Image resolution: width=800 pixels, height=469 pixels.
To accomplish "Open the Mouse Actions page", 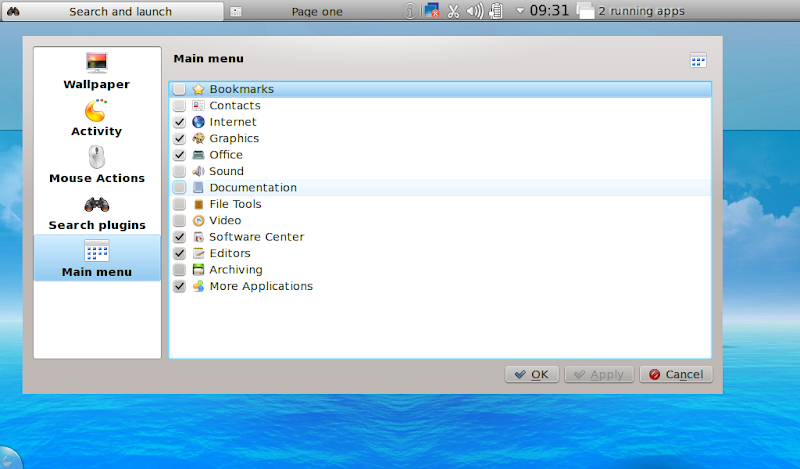I will tap(97, 165).
